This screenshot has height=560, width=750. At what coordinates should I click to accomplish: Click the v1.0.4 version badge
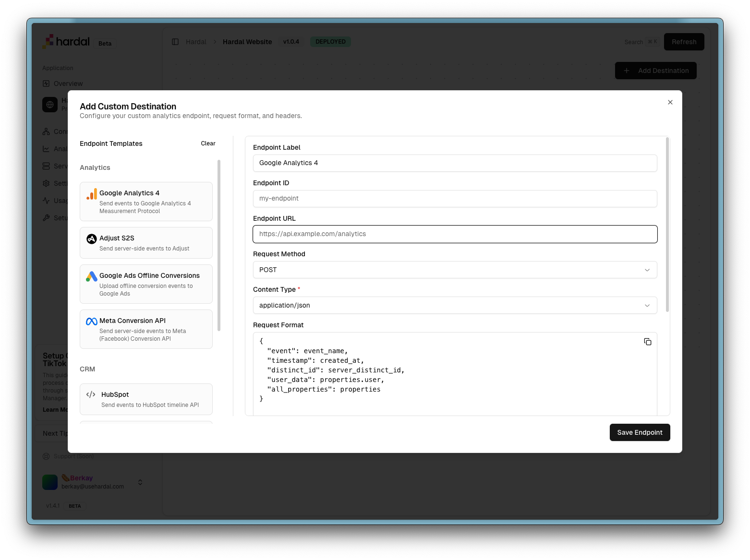(291, 42)
